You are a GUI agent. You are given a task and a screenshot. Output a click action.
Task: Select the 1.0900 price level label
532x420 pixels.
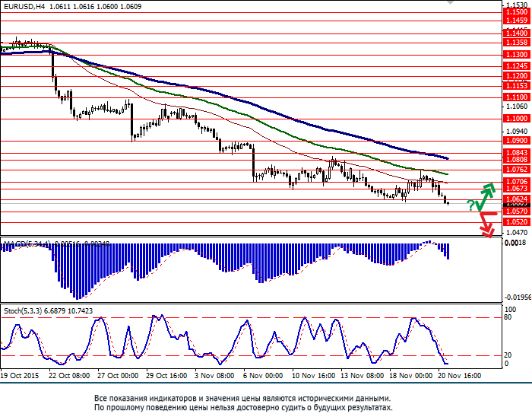[517, 141]
